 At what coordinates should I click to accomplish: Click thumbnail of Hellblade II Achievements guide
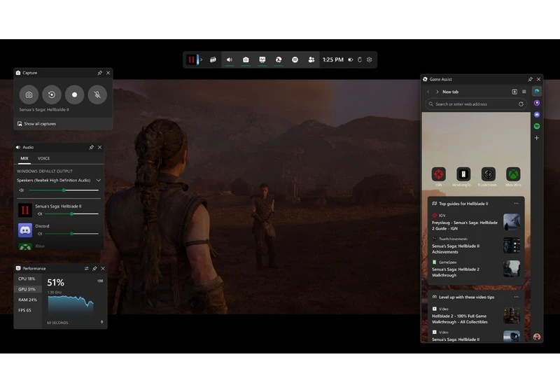point(512,245)
